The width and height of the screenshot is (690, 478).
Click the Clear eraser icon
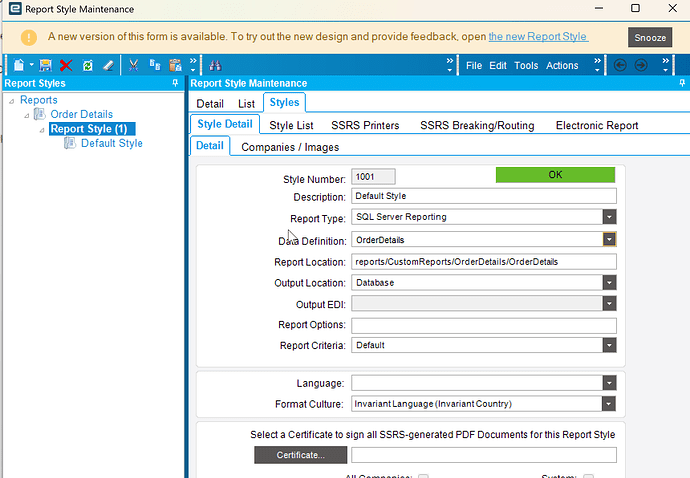(x=108, y=66)
